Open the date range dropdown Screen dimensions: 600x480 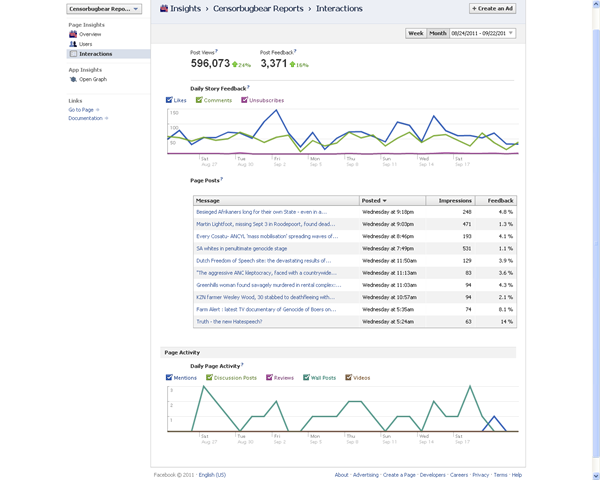[x=482, y=33]
